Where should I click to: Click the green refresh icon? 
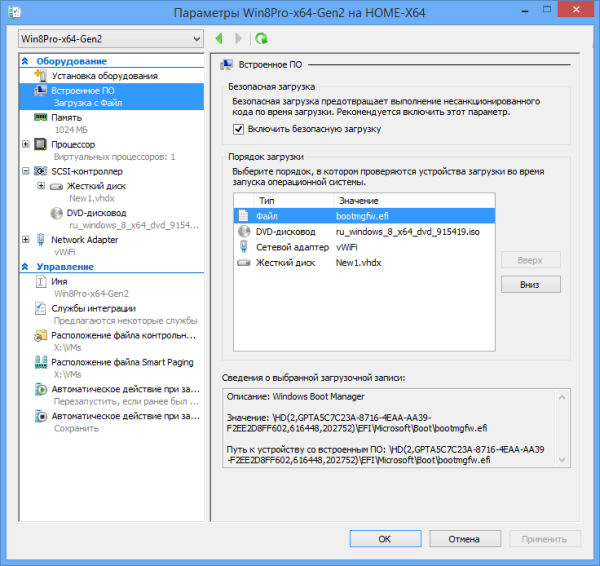262,38
